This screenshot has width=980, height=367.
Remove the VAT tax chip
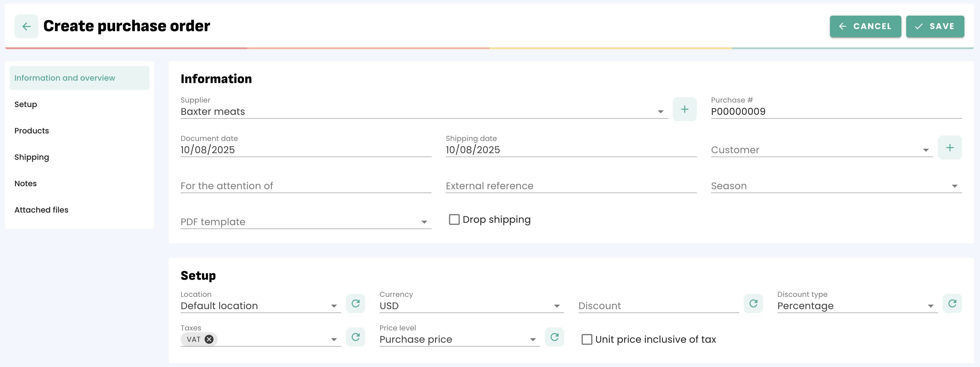click(209, 339)
